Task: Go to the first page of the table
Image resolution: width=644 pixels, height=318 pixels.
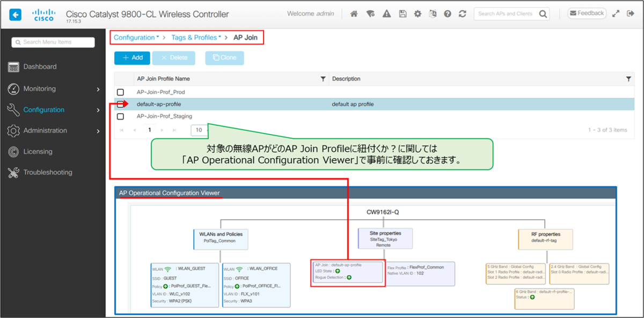Action: pos(121,130)
